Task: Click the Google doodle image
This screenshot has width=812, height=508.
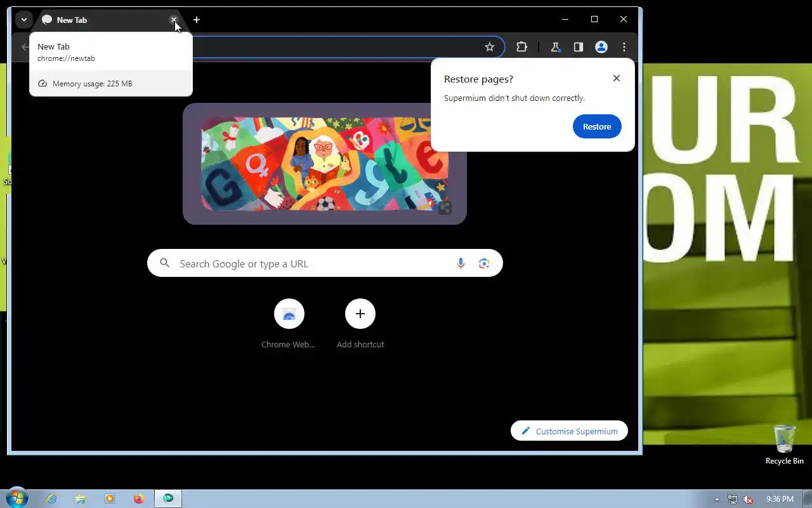Action: 325,164
